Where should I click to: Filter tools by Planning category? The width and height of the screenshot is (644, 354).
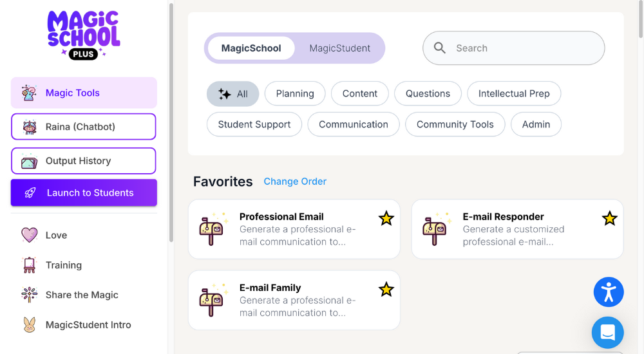point(295,93)
